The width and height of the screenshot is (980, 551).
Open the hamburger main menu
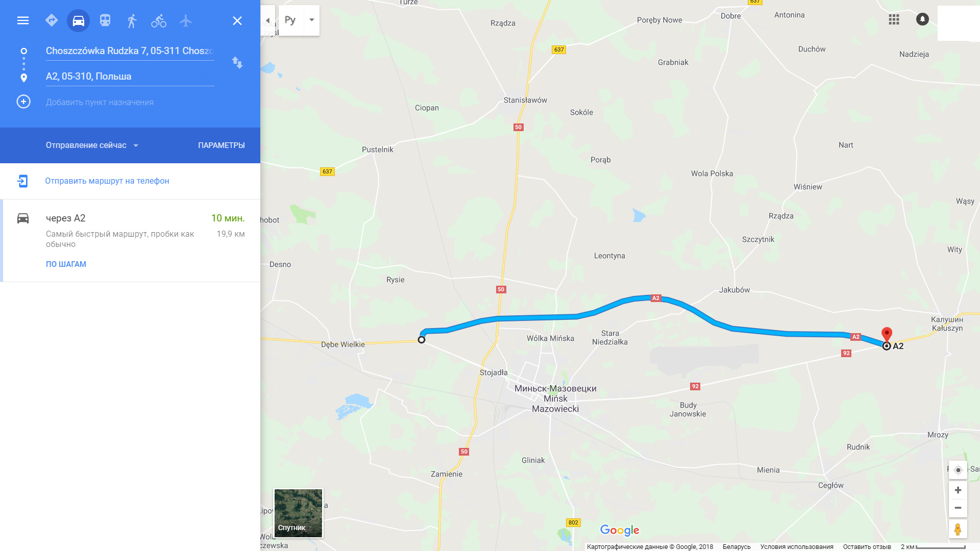coord(23,20)
